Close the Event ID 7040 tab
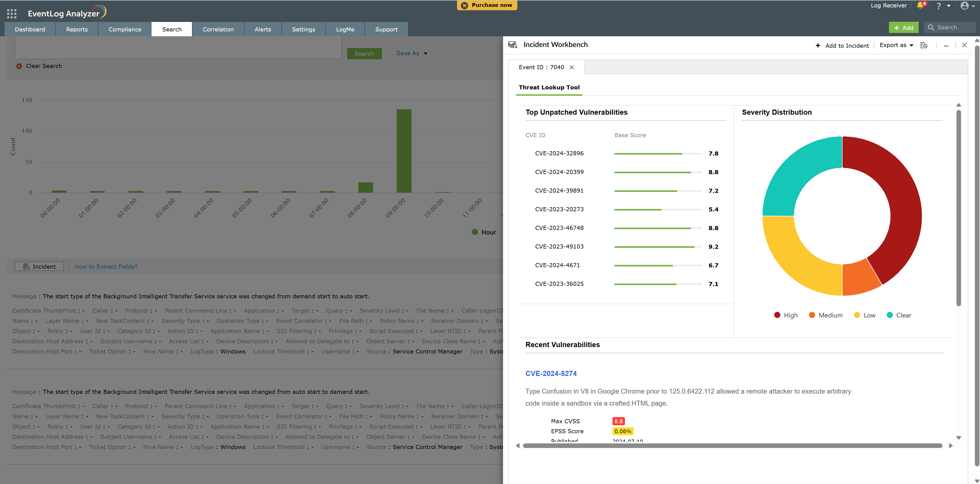 coord(572,67)
